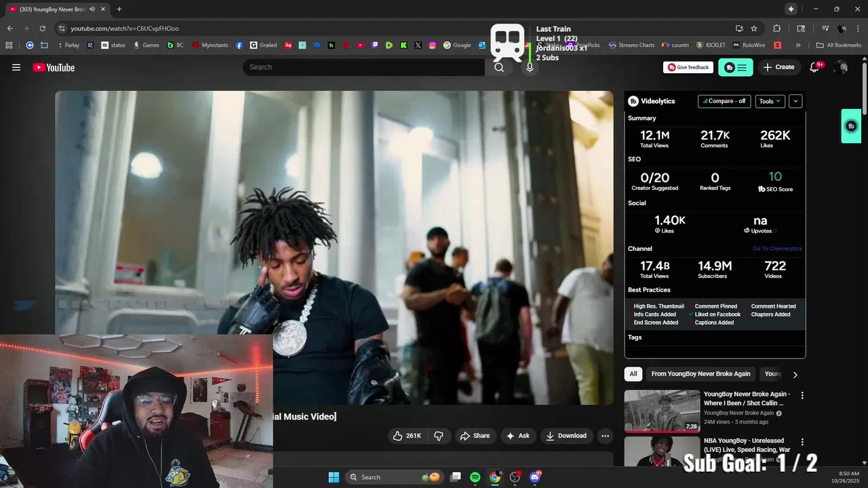Image resolution: width=868 pixels, height=488 pixels.
Task: Open a new browser tab
Action: click(119, 9)
